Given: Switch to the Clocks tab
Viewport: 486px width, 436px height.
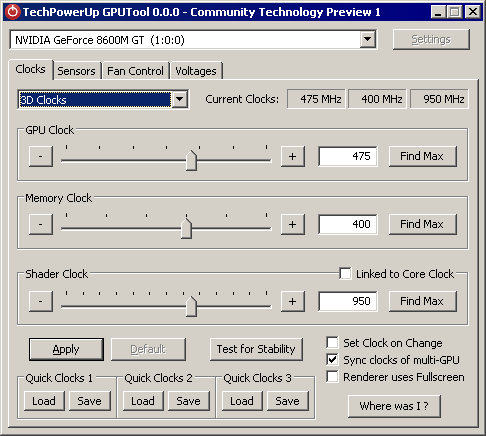Looking at the screenshot, I should point(30,69).
